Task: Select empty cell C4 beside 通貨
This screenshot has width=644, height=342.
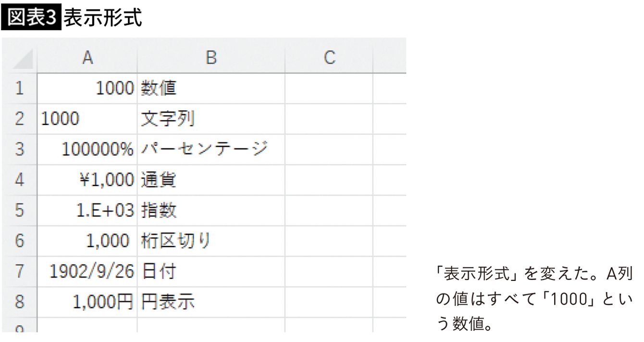Action: 329,180
